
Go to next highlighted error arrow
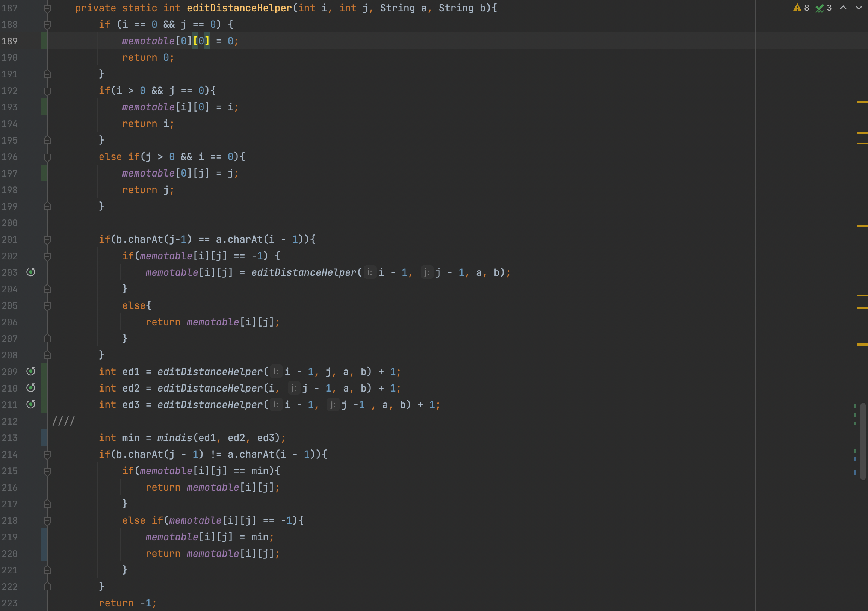[859, 8]
